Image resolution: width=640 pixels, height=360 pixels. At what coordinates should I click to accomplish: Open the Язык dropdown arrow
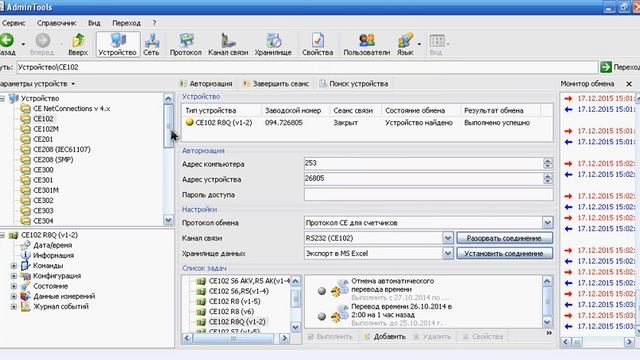[x=419, y=44]
